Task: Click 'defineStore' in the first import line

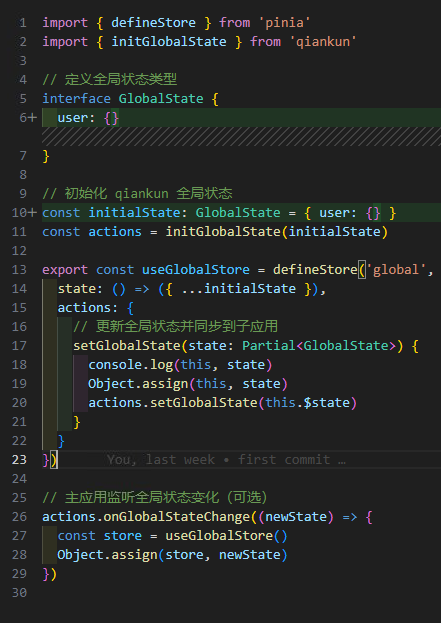Action: 153,23
